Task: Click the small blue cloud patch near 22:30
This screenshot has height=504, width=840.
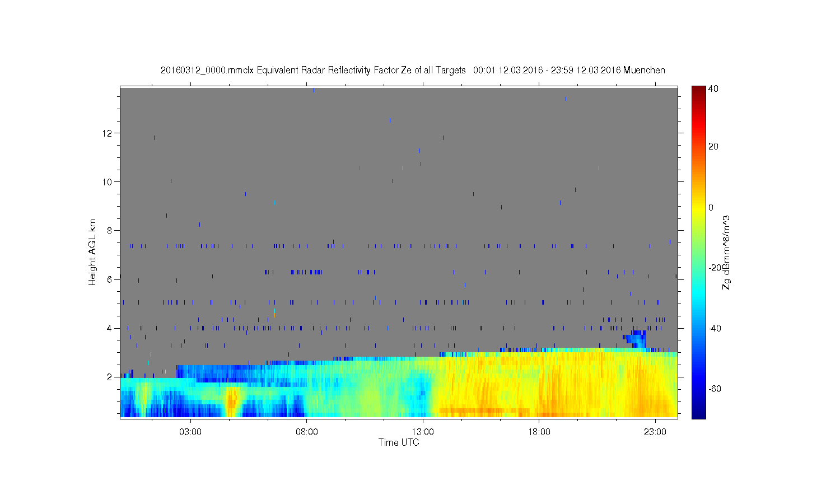Action: (x=636, y=339)
